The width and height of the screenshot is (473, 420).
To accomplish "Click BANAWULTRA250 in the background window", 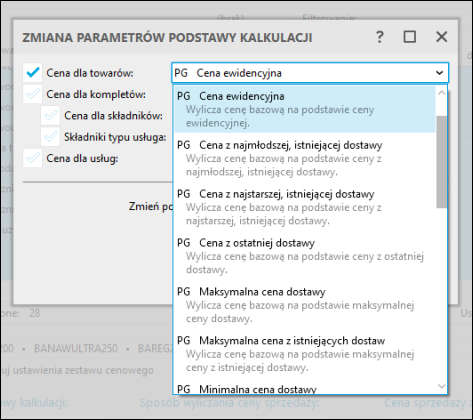I will tap(76, 348).
